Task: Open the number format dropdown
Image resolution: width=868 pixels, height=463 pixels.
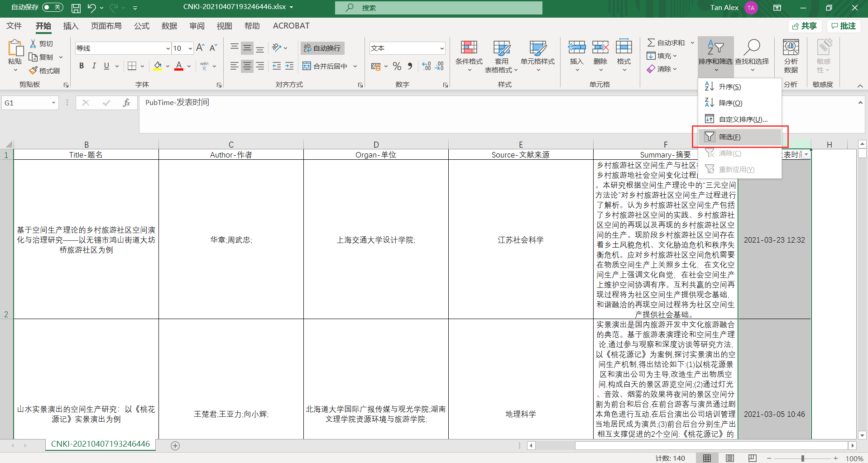Action: (x=442, y=48)
